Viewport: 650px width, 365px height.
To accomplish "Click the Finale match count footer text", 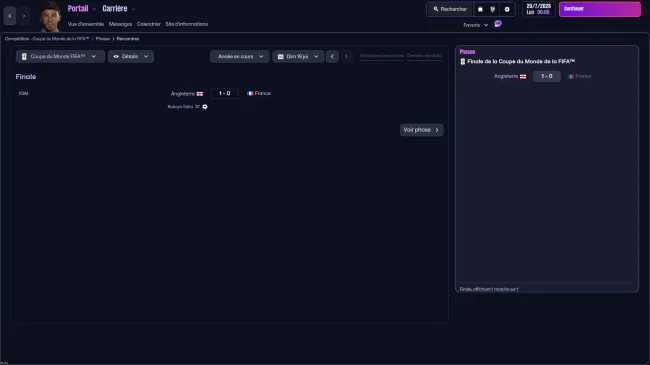I will pyautogui.click(x=489, y=289).
